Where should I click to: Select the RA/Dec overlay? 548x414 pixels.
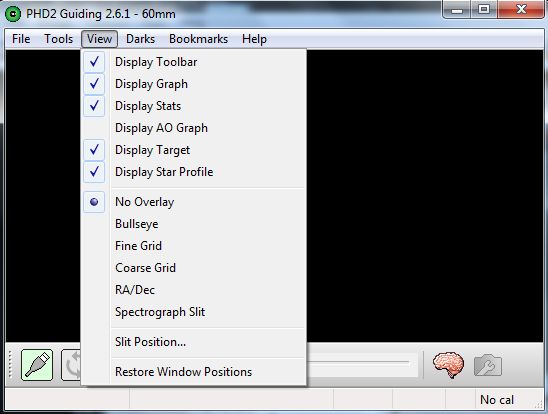(x=194, y=290)
